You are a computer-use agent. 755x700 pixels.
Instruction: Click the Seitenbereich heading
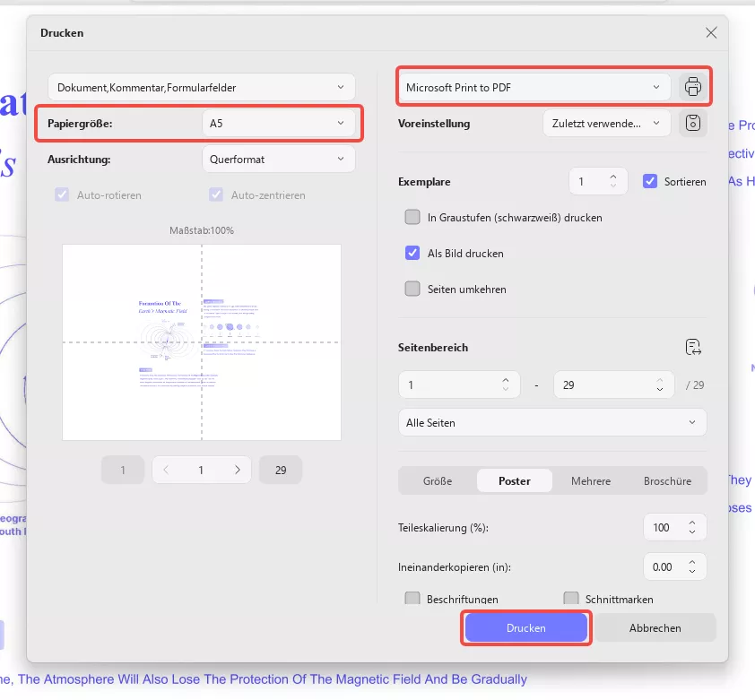(433, 347)
